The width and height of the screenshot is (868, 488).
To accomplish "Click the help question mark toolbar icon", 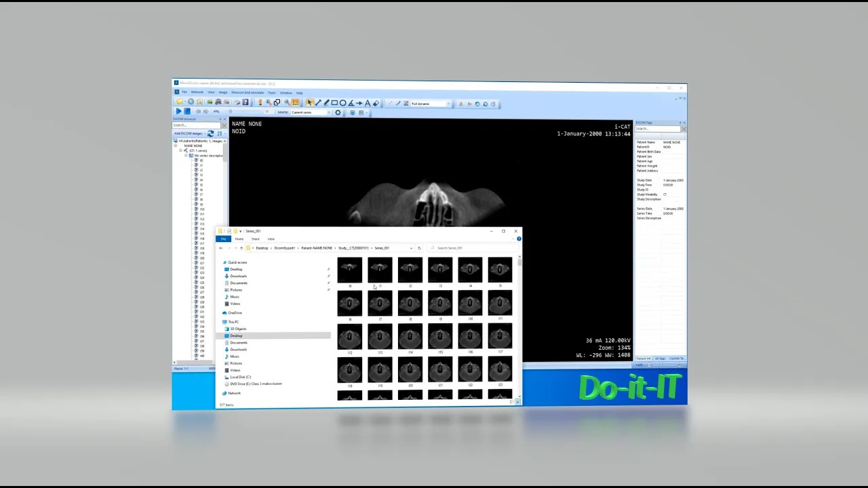I will click(x=245, y=102).
